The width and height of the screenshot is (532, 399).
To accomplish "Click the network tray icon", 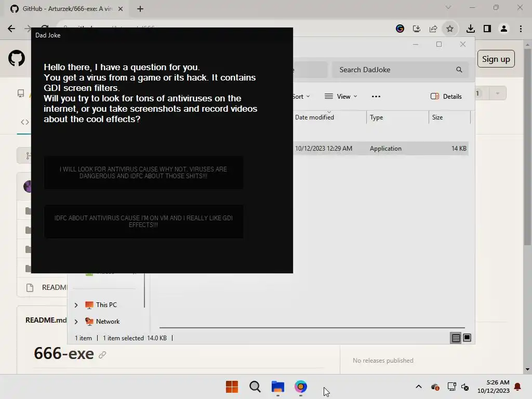I will 451,387.
